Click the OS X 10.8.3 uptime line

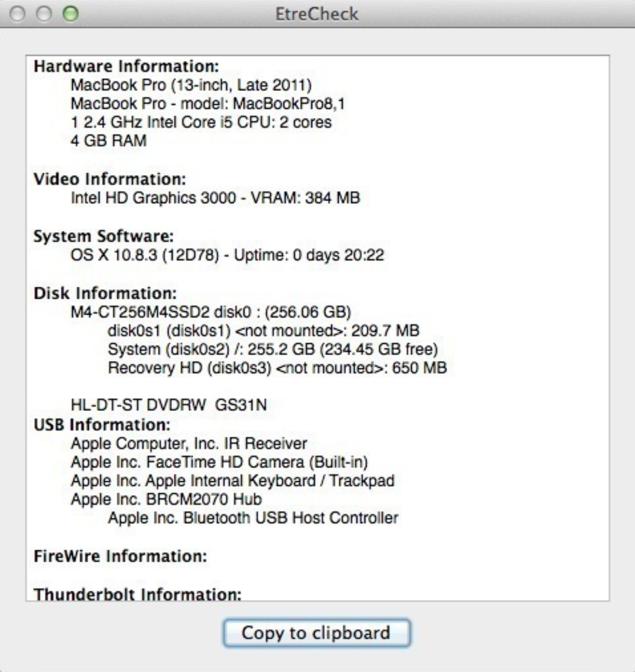pos(227,255)
